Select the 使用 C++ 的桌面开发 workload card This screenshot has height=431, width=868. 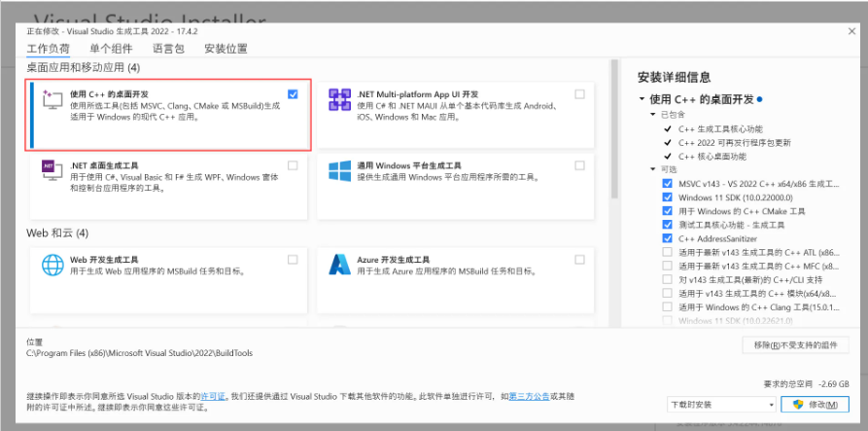[x=168, y=115]
